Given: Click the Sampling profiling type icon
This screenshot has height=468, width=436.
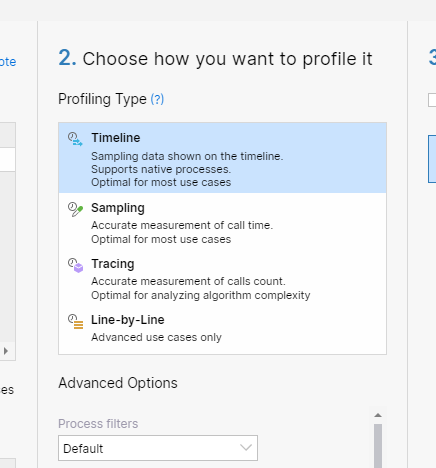Looking at the screenshot, I should (75, 209).
